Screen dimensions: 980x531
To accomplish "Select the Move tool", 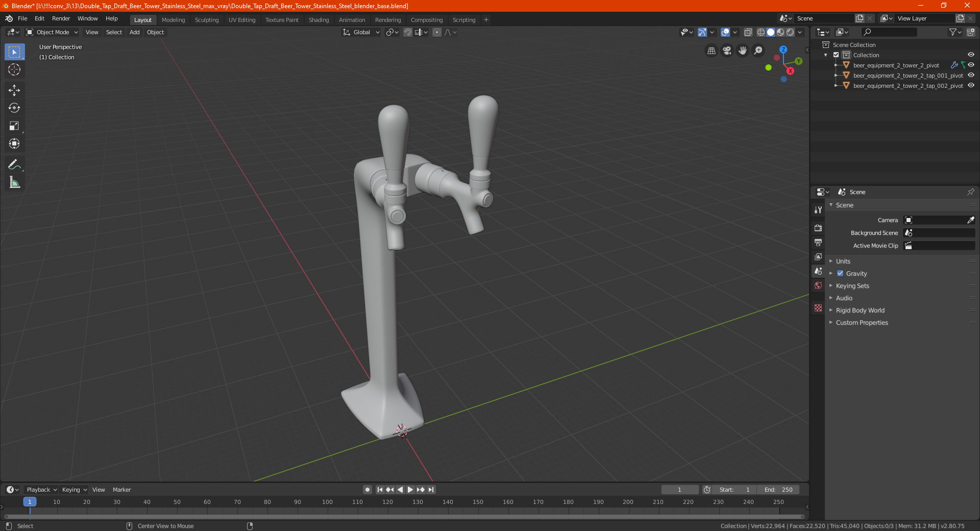I will tap(14, 90).
